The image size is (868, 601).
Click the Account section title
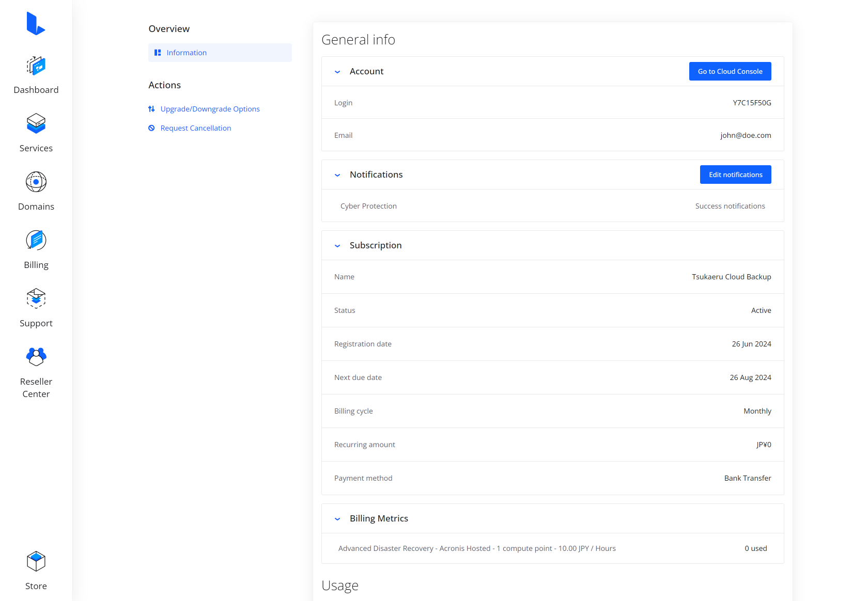click(x=366, y=71)
